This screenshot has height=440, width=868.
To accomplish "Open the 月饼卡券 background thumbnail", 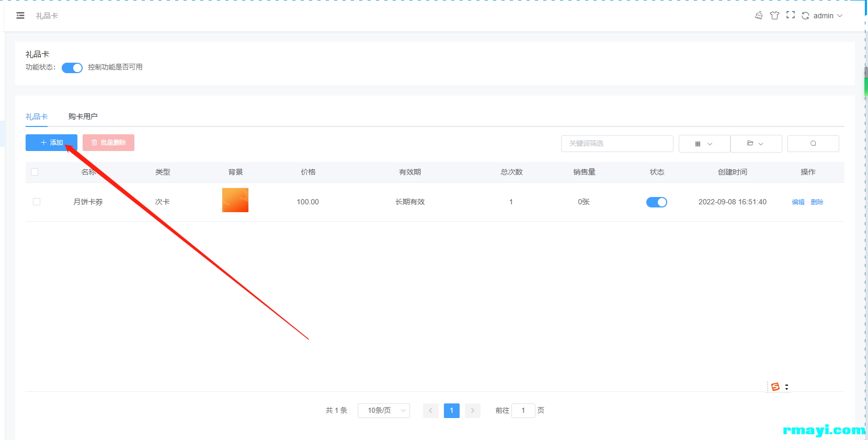I will (x=235, y=200).
